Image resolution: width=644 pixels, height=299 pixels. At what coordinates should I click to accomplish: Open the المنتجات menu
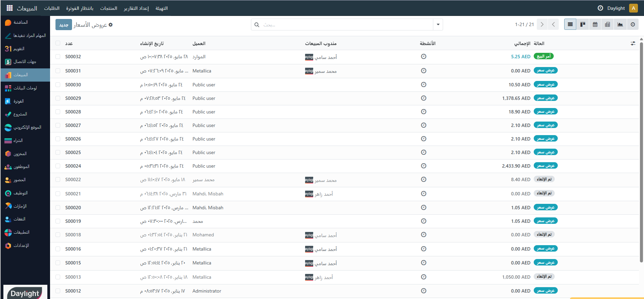(x=109, y=8)
